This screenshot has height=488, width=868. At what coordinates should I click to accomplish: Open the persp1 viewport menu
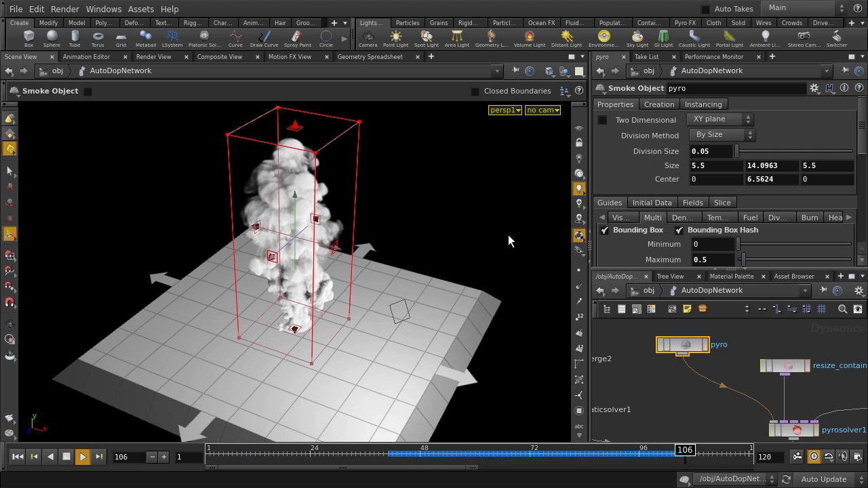point(505,110)
